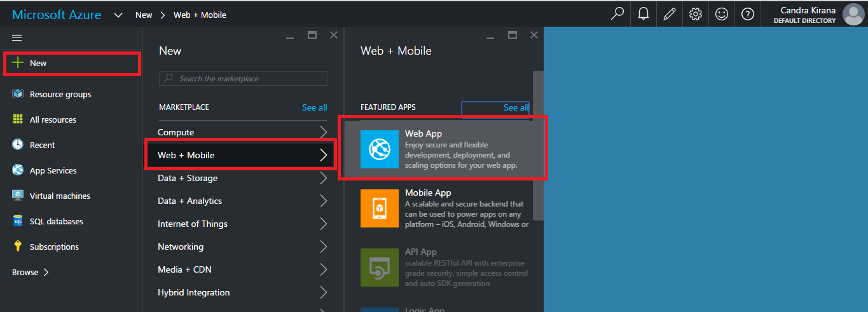Screen dimensions: 868x312
Task: Click the Microsoft Azure logo text
Action: tap(57, 15)
